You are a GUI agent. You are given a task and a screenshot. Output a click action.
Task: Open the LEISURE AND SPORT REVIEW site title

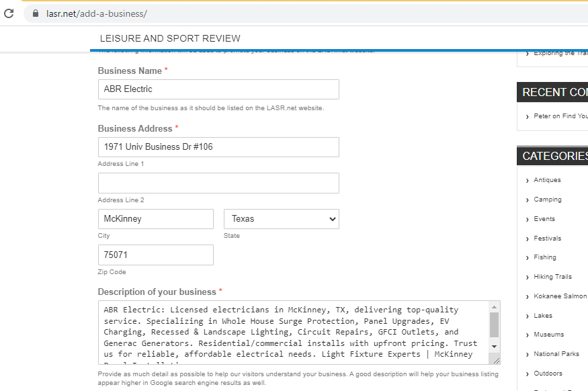[x=170, y=38]
